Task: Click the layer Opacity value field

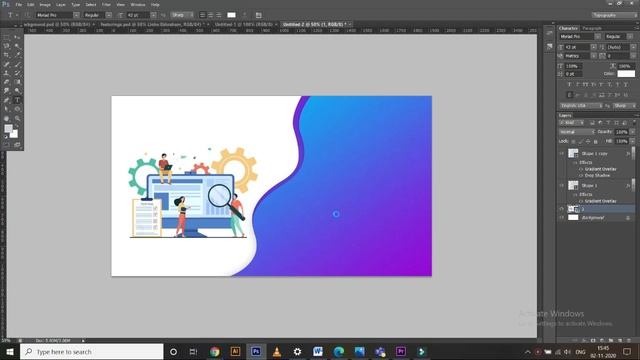Action: pyautogui.click(x=622, y=132)
